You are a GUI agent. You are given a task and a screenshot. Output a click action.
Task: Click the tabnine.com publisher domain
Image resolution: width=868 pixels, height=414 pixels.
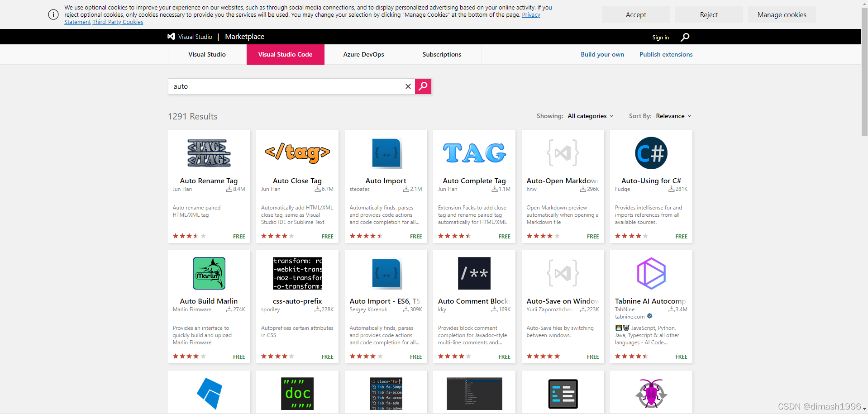630,317
